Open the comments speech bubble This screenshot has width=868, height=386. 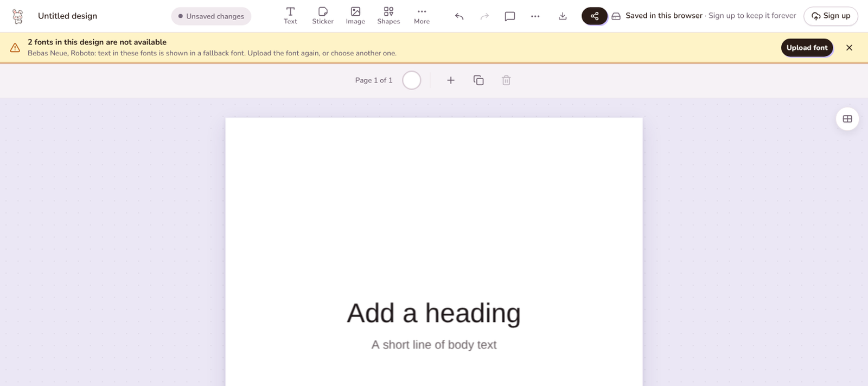click(510, 16)
